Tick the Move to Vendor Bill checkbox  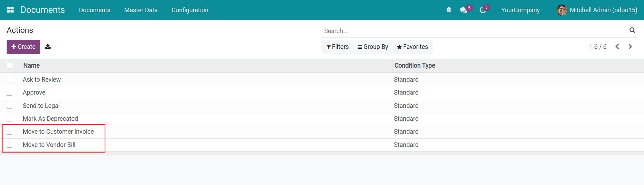[9, 145]
